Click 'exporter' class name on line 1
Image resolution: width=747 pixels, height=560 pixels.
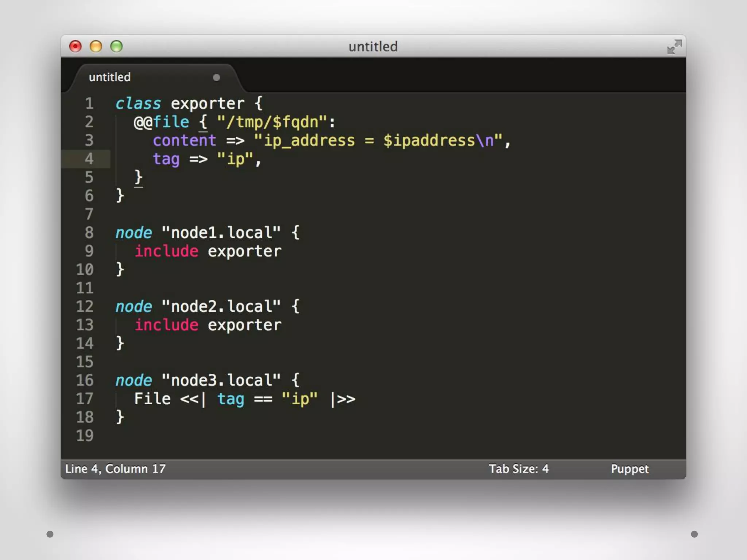(x=208, y=104)
